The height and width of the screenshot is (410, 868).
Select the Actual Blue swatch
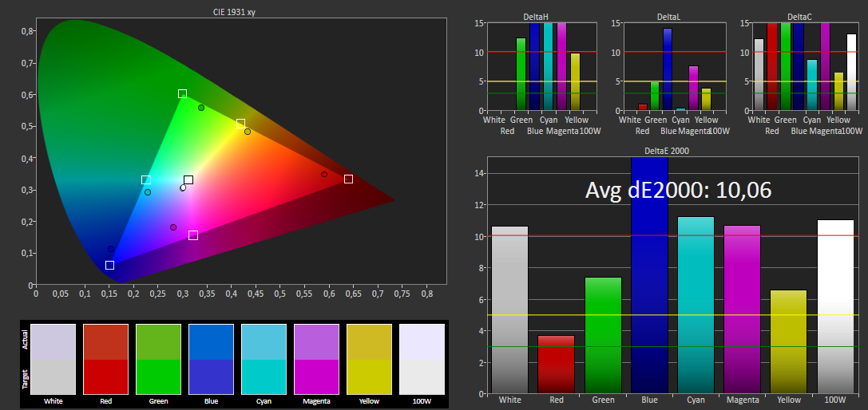[211, 342]
